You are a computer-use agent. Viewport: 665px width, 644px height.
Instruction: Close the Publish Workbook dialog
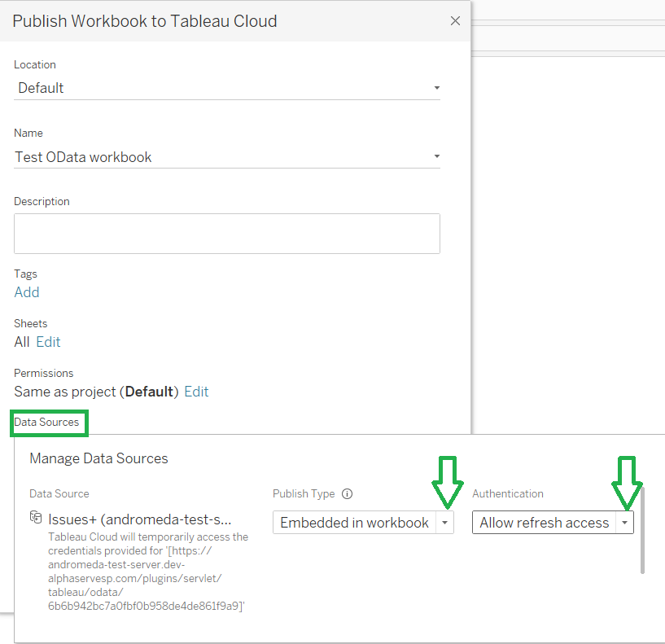point(455,20)
